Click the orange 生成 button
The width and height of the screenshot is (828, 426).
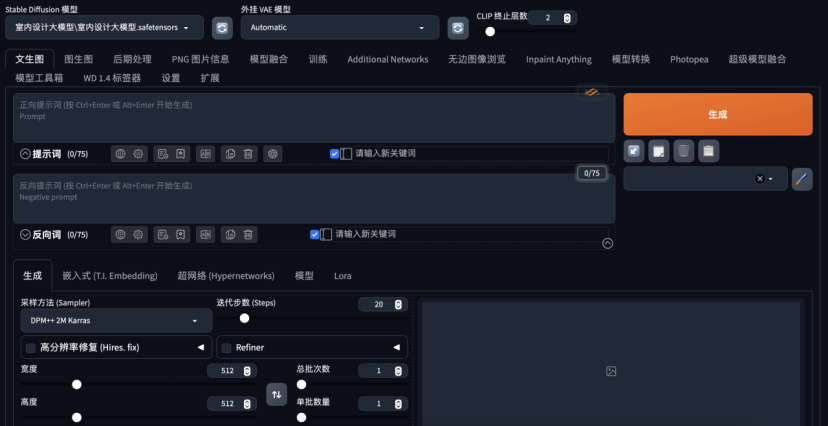point(717,114)
